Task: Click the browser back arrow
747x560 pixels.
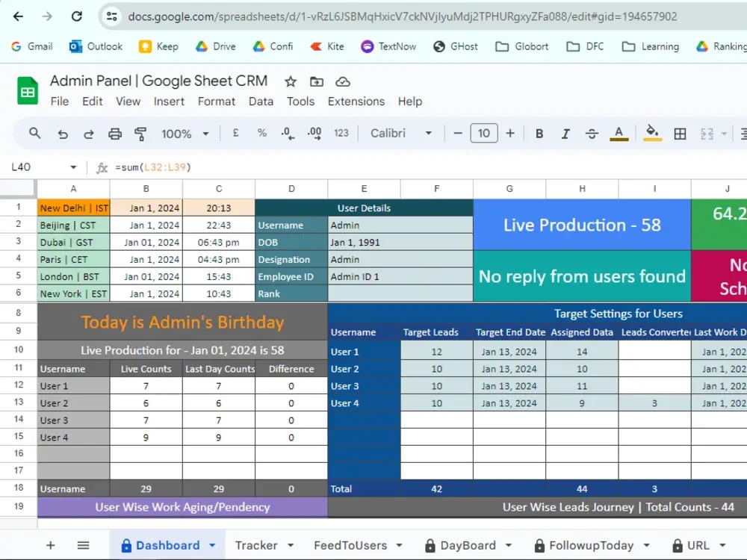Action: [x=18, y=16]
